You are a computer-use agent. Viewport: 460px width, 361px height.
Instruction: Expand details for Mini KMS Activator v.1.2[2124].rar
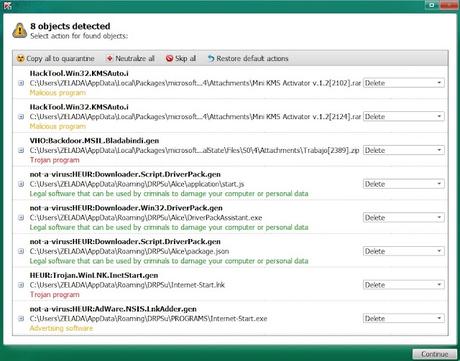pos(21,117)
